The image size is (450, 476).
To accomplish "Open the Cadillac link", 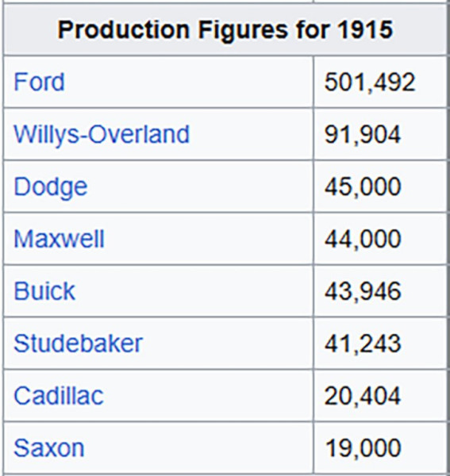I will pos(59,396).
